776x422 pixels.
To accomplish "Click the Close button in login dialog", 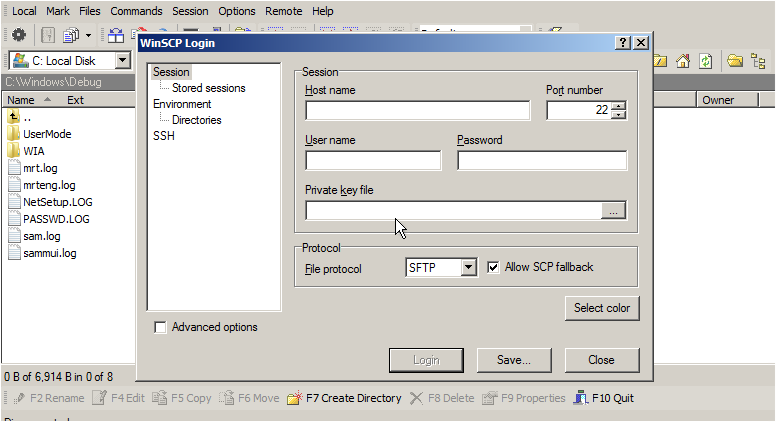I will 601,360.
